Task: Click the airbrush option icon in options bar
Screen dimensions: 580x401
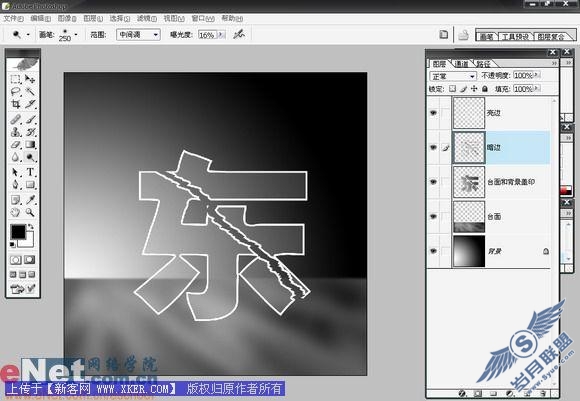Action: coord(239,34)
